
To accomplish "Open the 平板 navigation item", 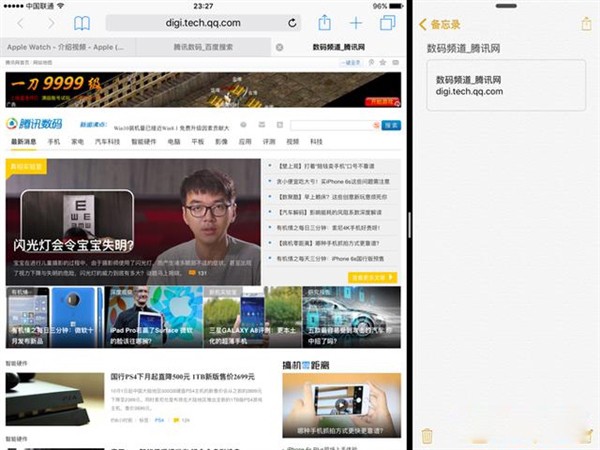I will (x=198, y=142).
